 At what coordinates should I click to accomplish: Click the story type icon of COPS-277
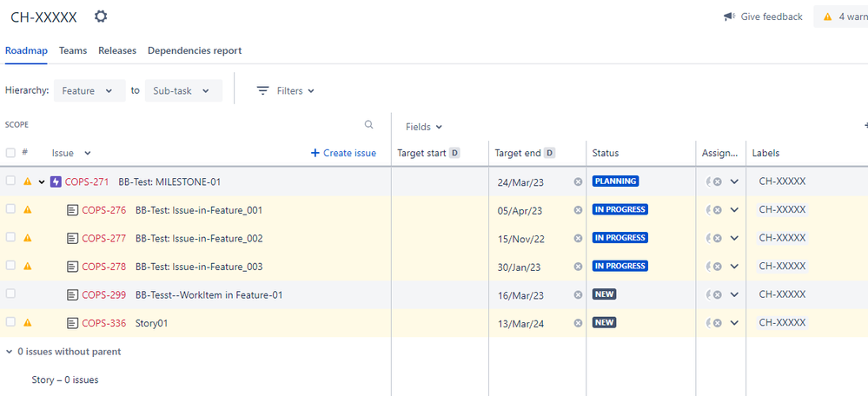pyautogui.click(x=72, y=238)
